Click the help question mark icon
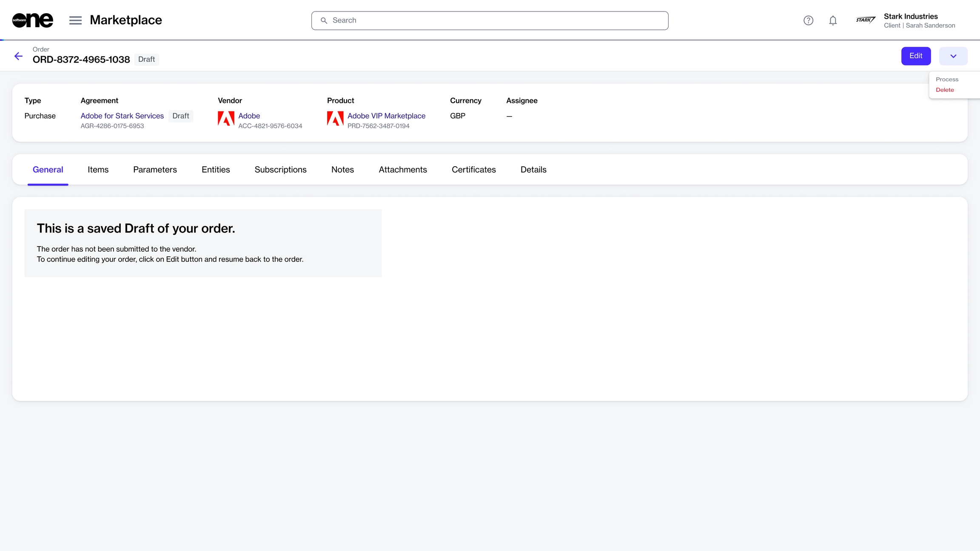Viewport: 980px width, 551px height. click(x=808, y=20)
